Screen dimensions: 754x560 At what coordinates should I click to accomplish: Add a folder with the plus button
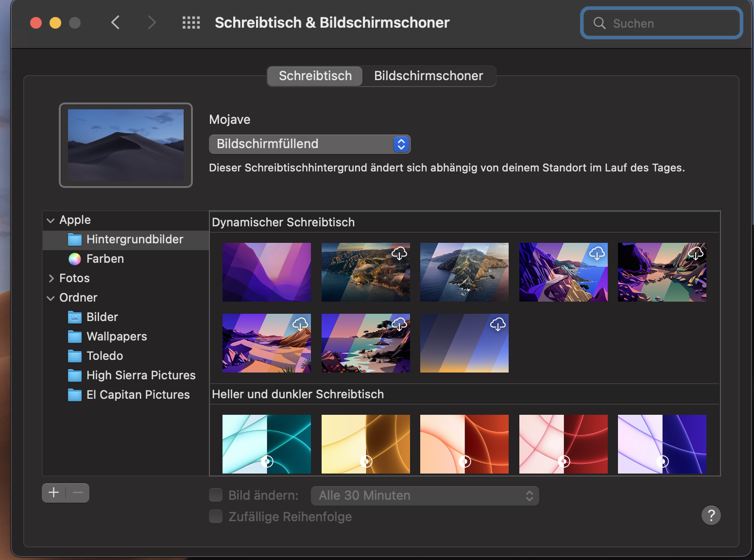click(54, 493)
